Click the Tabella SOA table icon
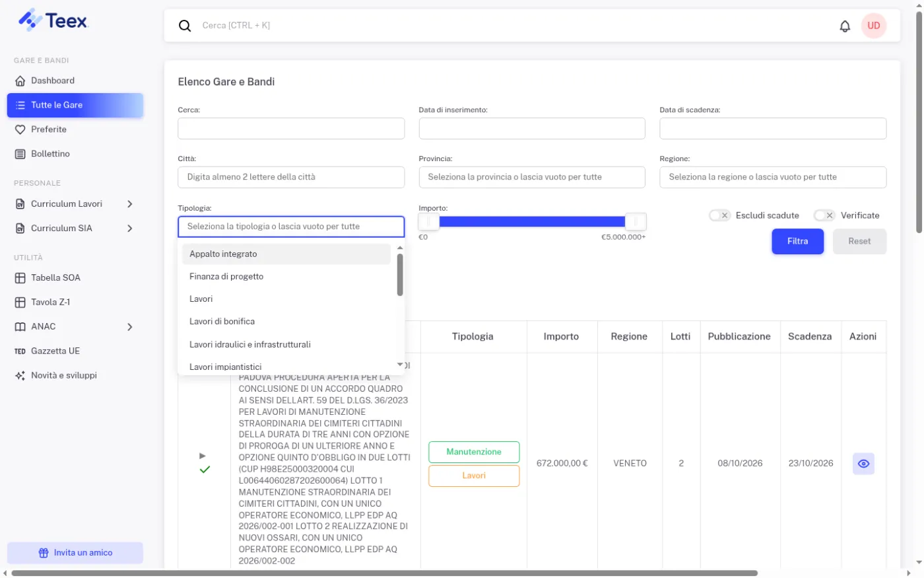Image resolution: width=924 pixels, height=578 pixels. (x=20, y=278)
